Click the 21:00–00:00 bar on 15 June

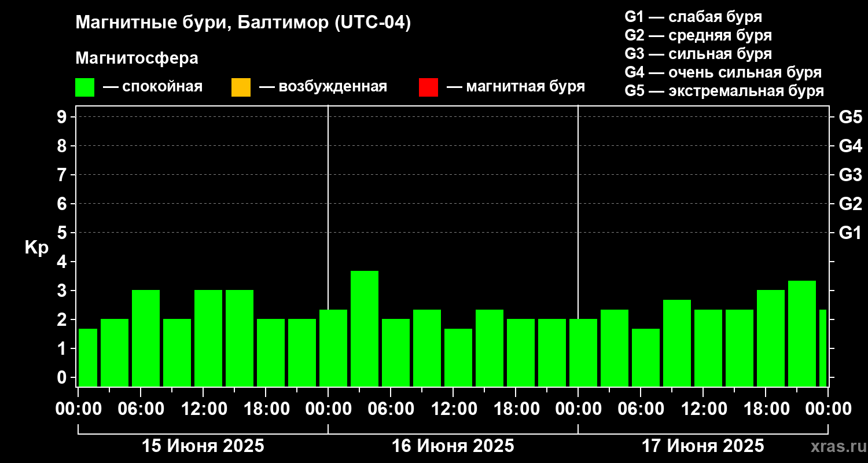click(302, 352)
